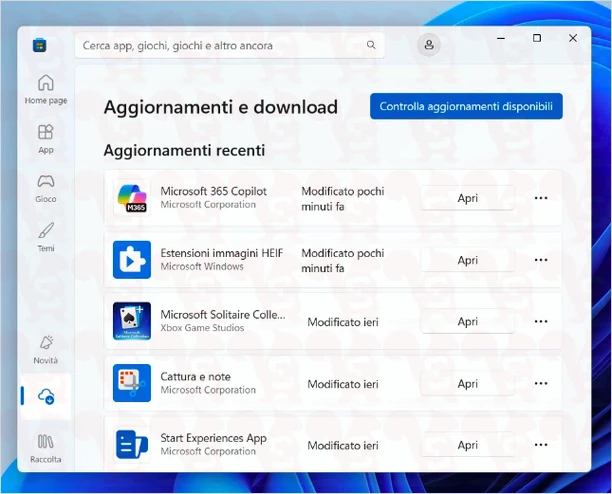Click Apri for Estensioni immagini HEIF
The height and width of the screenshot is (494, 612).
pyautogui.click(x=468, y=260)
